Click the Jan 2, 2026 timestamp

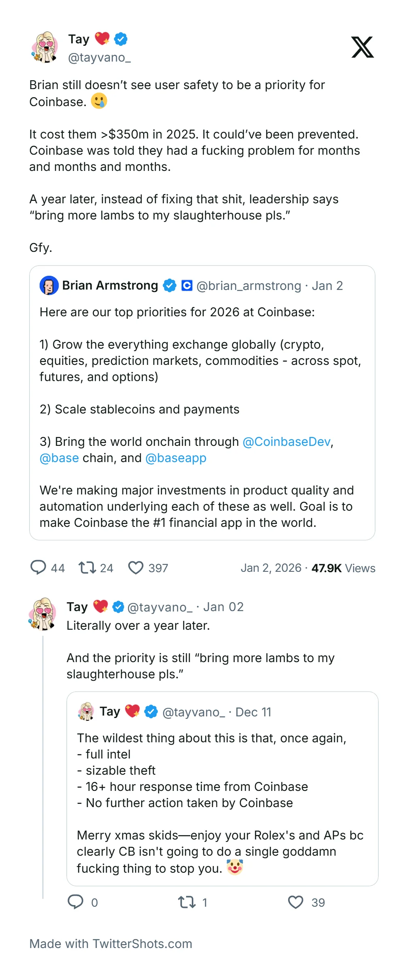click(x=271, y=568)
